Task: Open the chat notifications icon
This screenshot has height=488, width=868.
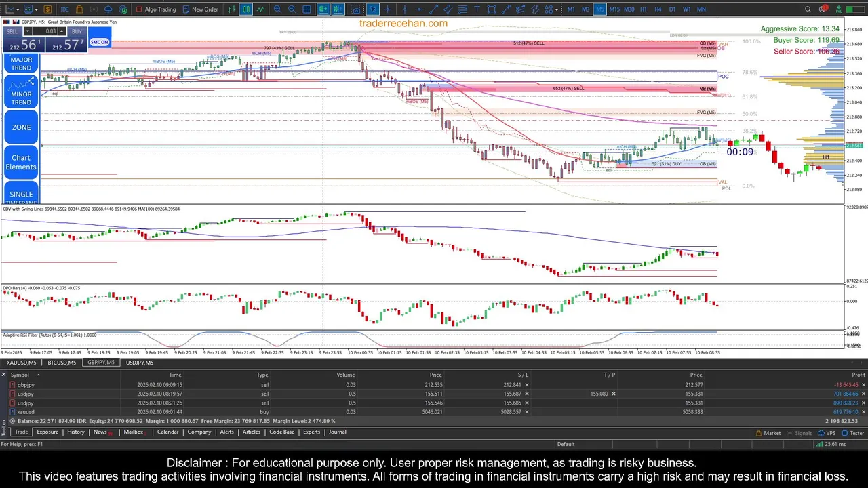Action: [x=823, y=9]
